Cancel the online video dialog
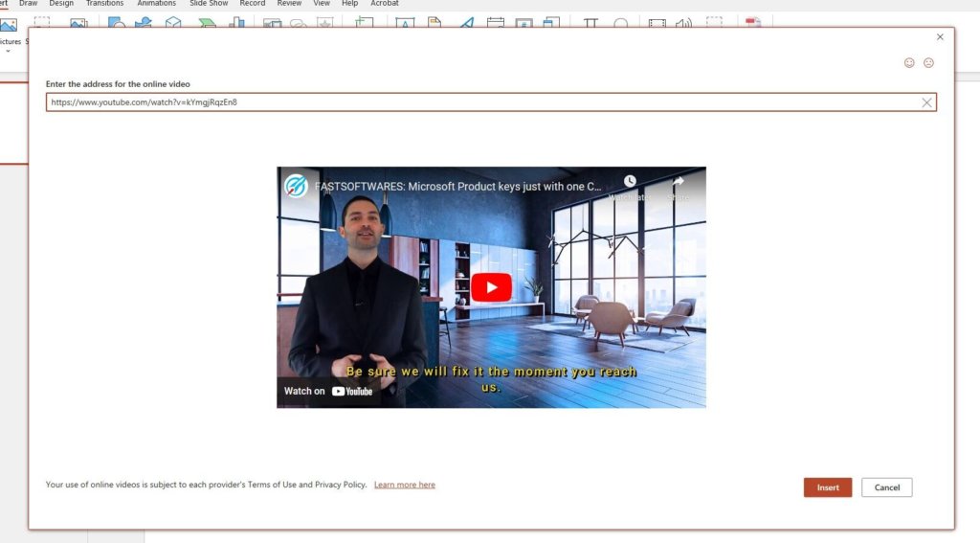Viewport: 980px width, 543px height. click(886, 487)
